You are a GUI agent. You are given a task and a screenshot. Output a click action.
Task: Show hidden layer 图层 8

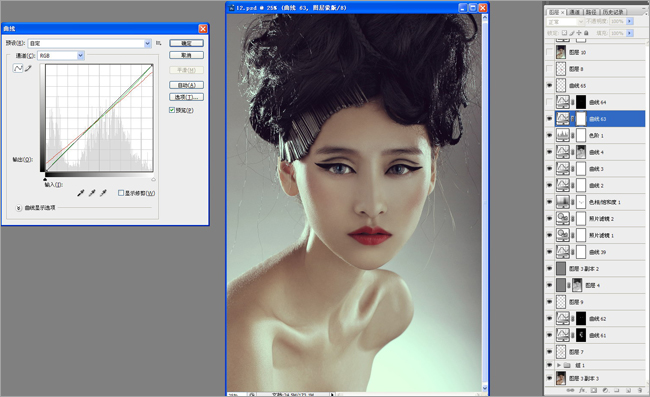point(549,69)
